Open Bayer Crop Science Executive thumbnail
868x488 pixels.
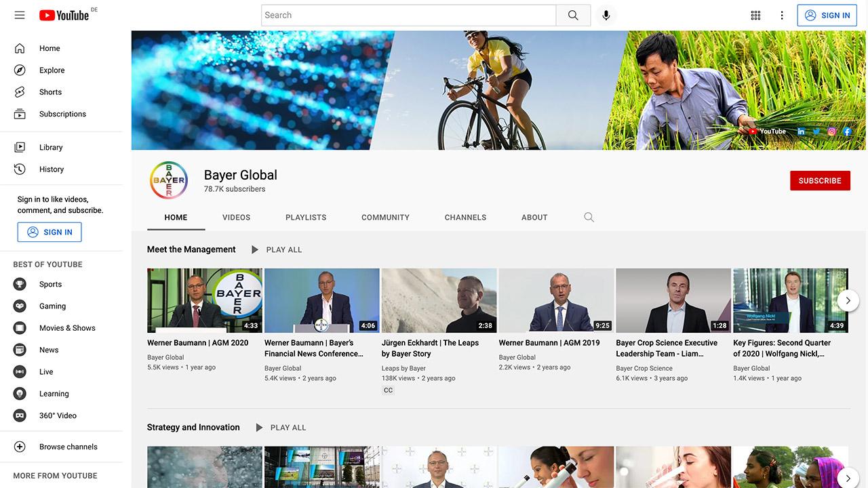point(674,300)
